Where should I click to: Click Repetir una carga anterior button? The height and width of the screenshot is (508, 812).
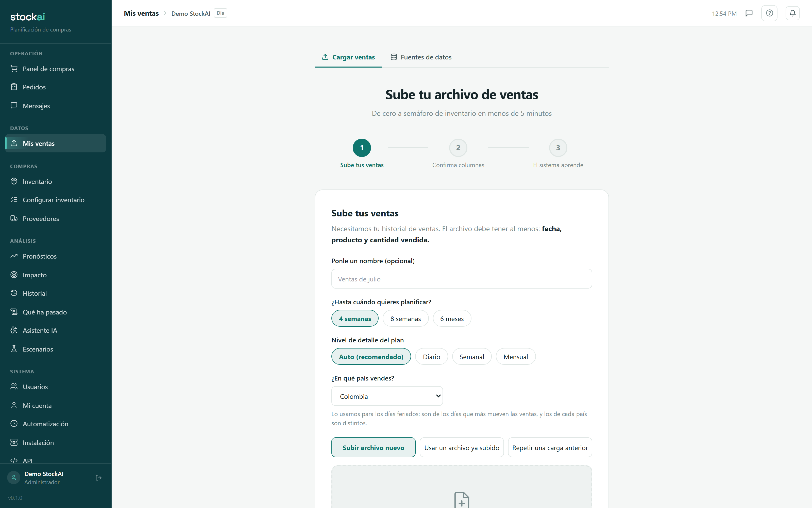pyautogui.click(x=550, y=448)
